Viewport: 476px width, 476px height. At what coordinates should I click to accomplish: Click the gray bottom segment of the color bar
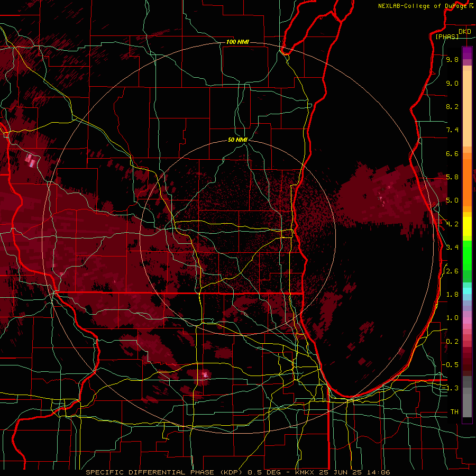(467, 404)
